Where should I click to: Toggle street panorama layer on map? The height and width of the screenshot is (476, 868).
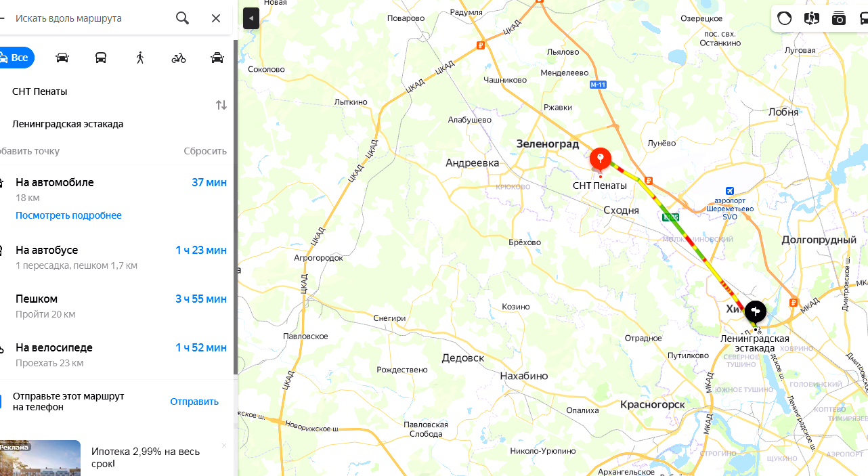click(811, 18)
